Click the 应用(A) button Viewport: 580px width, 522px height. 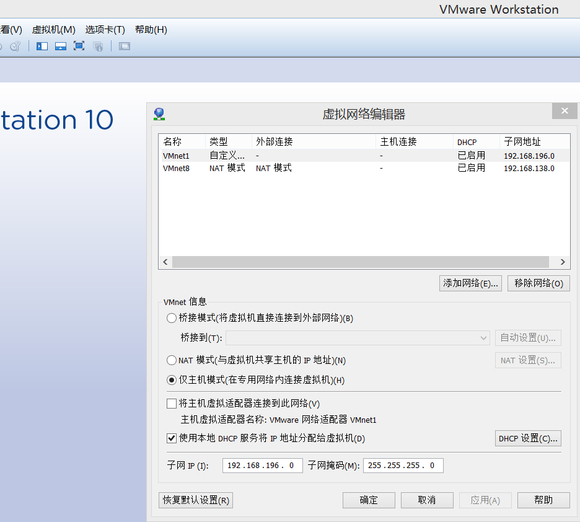(x=485, y=500)
